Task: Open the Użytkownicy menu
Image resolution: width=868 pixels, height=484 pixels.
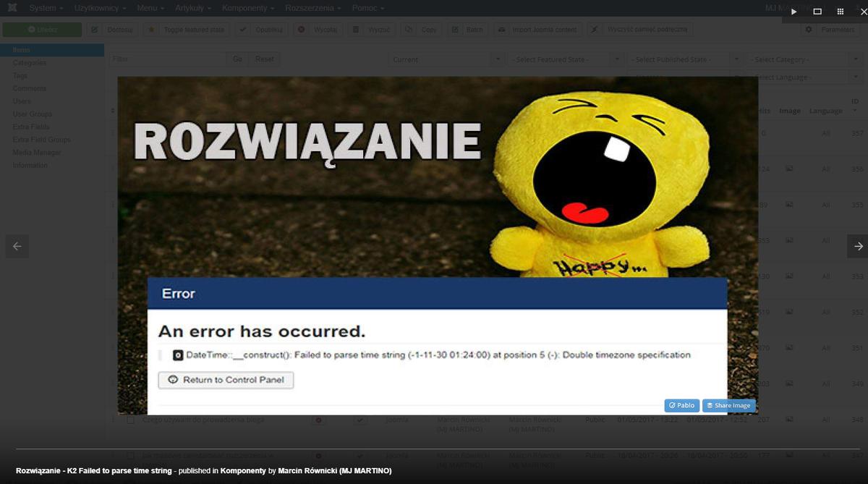Action: pos(100,8)
